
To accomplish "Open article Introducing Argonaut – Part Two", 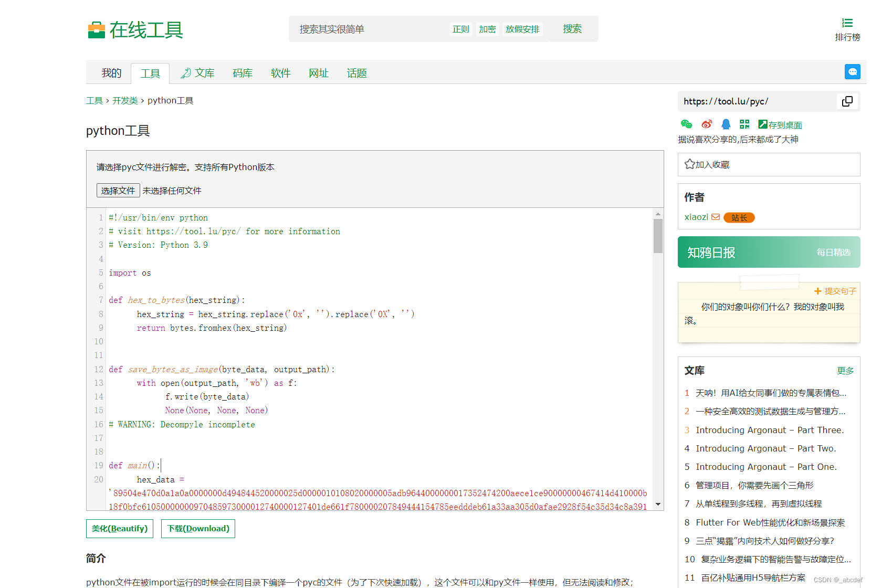I will [x=766, y=448].
